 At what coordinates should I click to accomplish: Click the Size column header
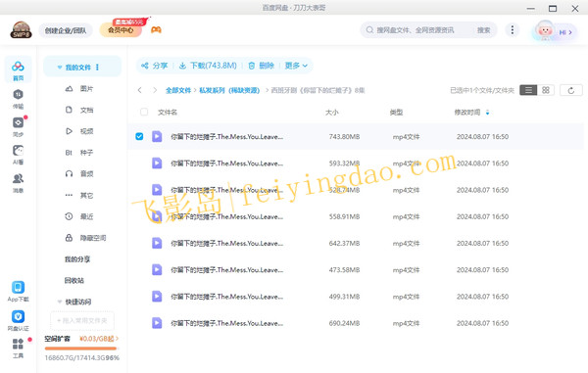332,113
